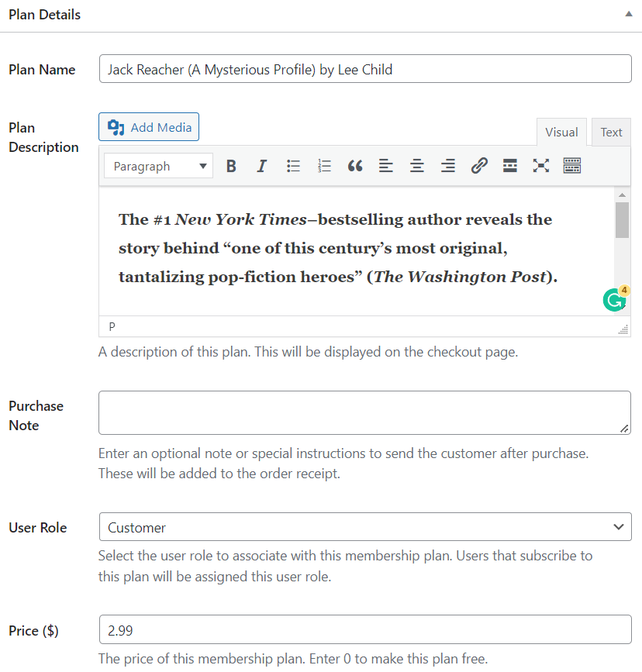Apply italic formatting in the description editor

pyautogui.click(x=261, y=166)
